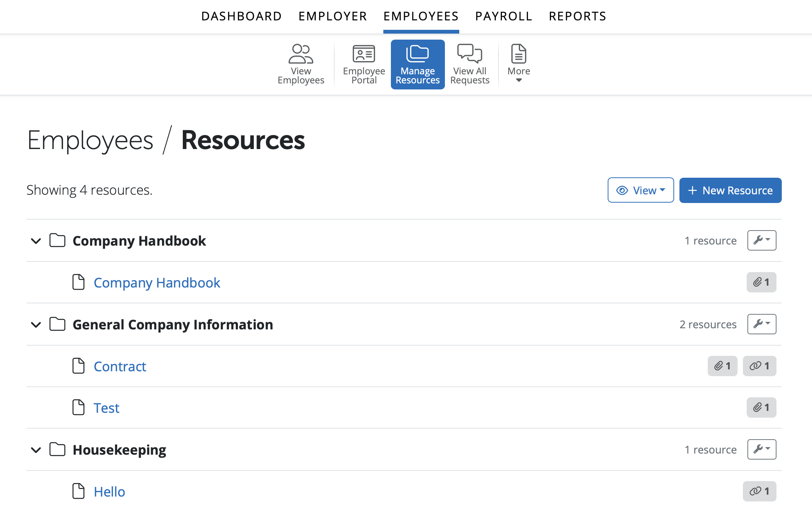The image size is (812, 529).
Task: Collapse the Company Handbook folder chevron
Action: (x=36, y=241)
